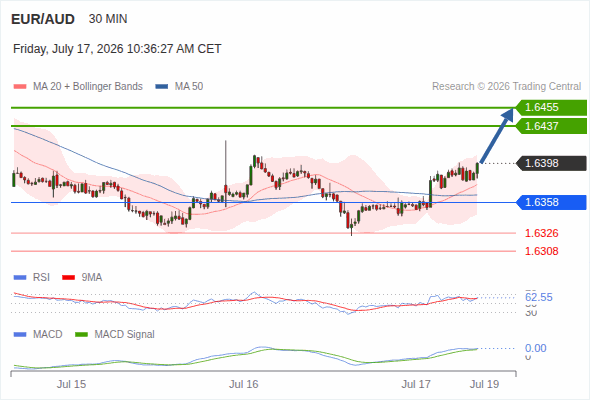Click the EUR/AUD chart title
The height and width of the screenshot is (400, 590).
tap(43, 19)
